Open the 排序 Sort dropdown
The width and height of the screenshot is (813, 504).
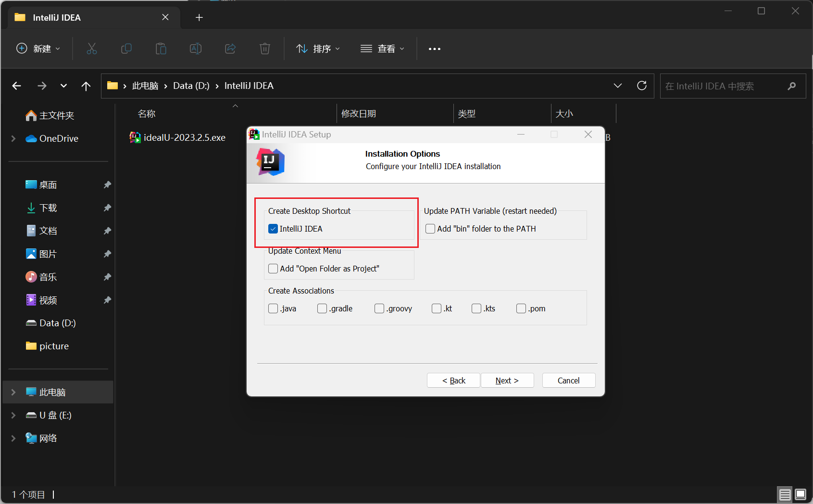(x=318, y=49)
